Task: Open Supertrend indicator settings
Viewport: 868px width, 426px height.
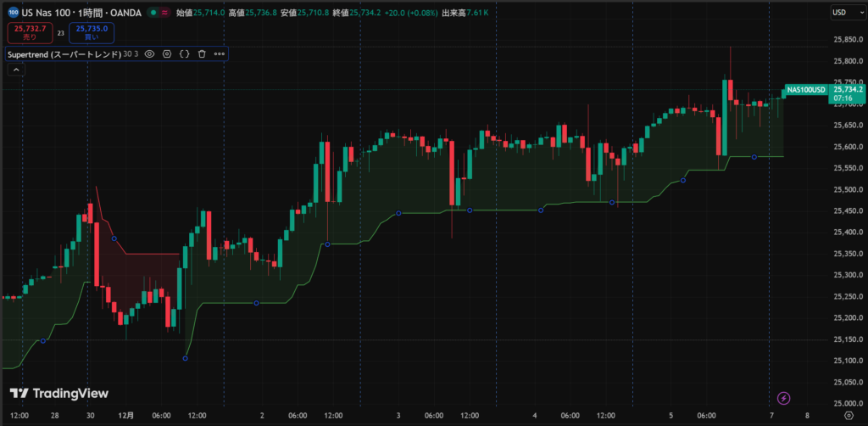Action: coord(167,53)
